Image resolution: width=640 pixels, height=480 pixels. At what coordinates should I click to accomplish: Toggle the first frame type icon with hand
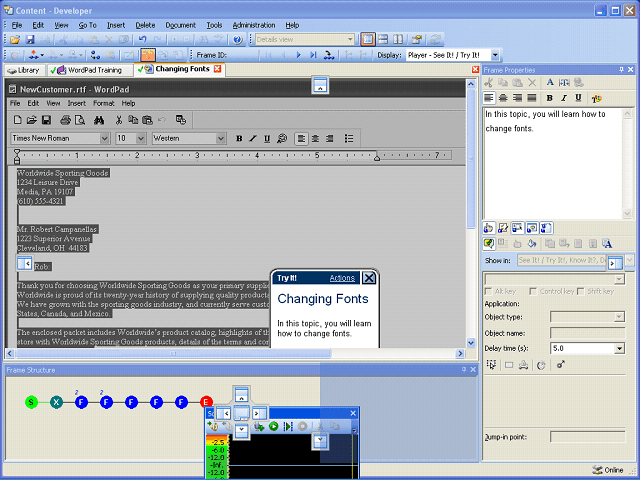click(x=489, y=228)
